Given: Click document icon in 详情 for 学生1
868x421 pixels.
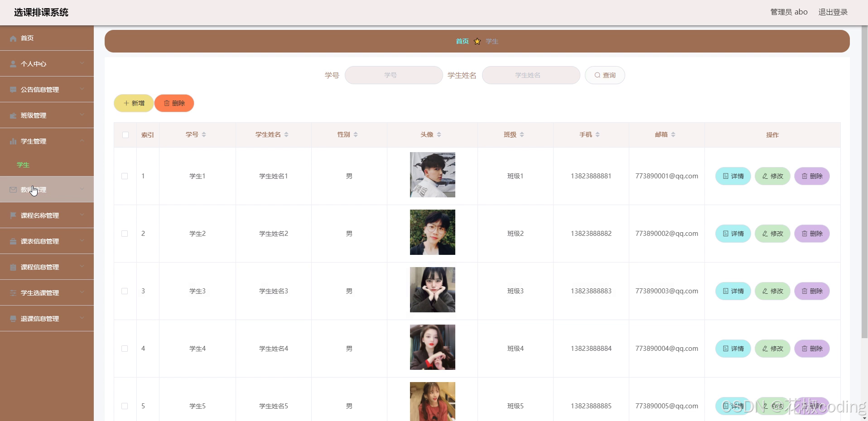Looking at the screenshot, I should 726,176.
